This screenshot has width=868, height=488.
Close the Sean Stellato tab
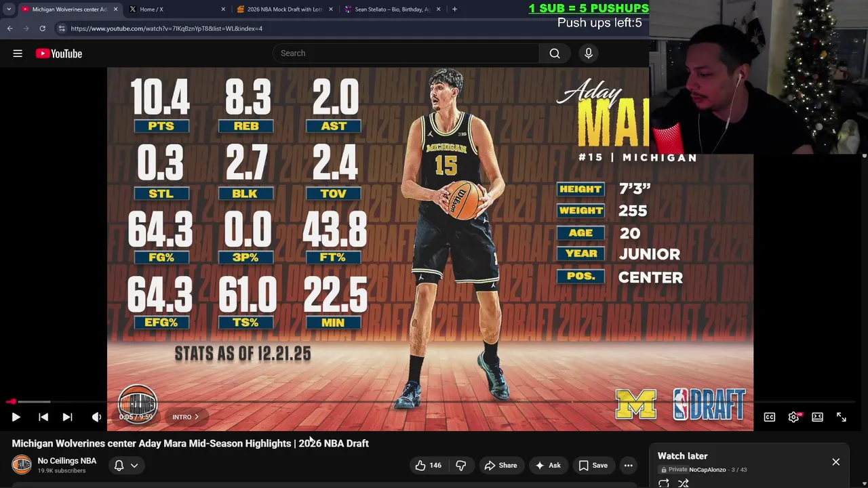[438, 9]
